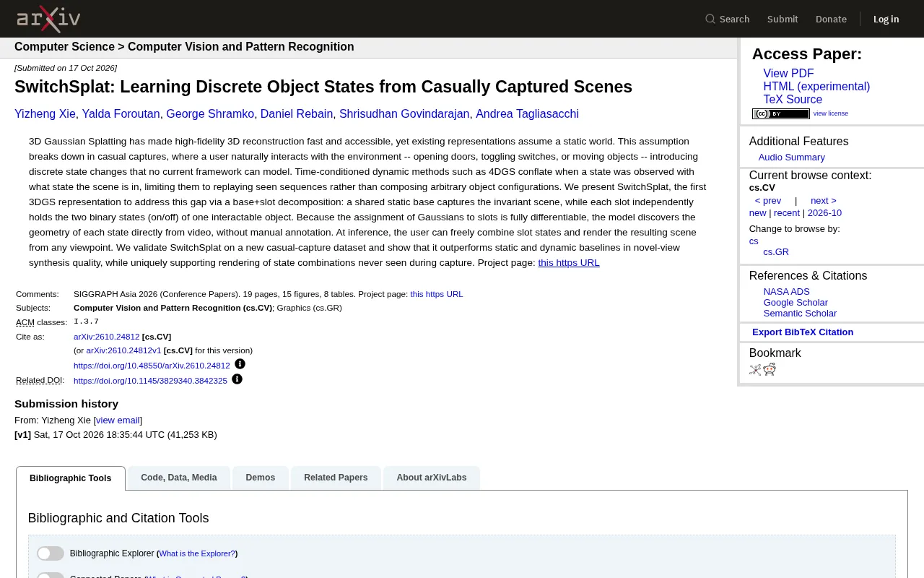
Task: Toggle the Bibliographic Explorer switch
Action: point(51,553)
